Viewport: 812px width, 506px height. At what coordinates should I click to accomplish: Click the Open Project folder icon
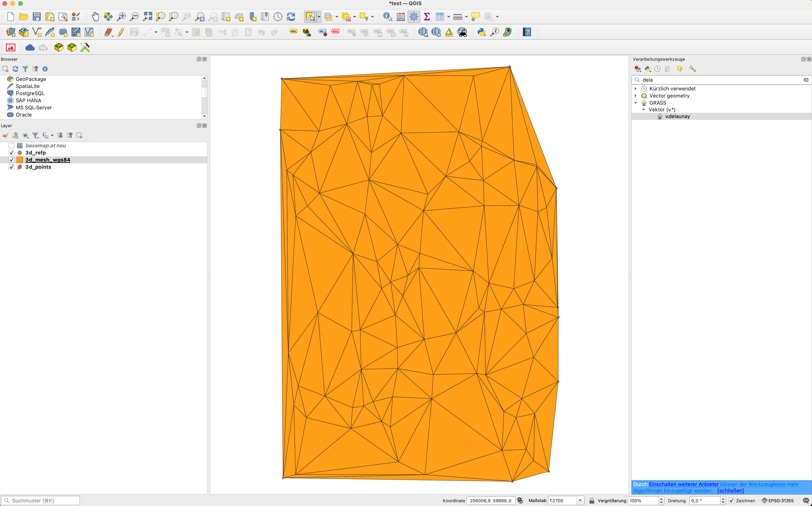[x=23, y=16]
